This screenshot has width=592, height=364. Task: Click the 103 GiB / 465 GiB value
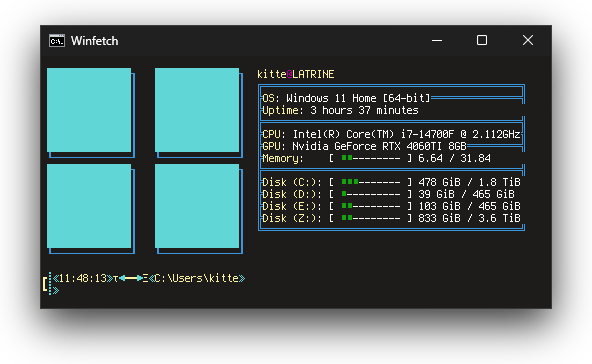pos(469,207)
